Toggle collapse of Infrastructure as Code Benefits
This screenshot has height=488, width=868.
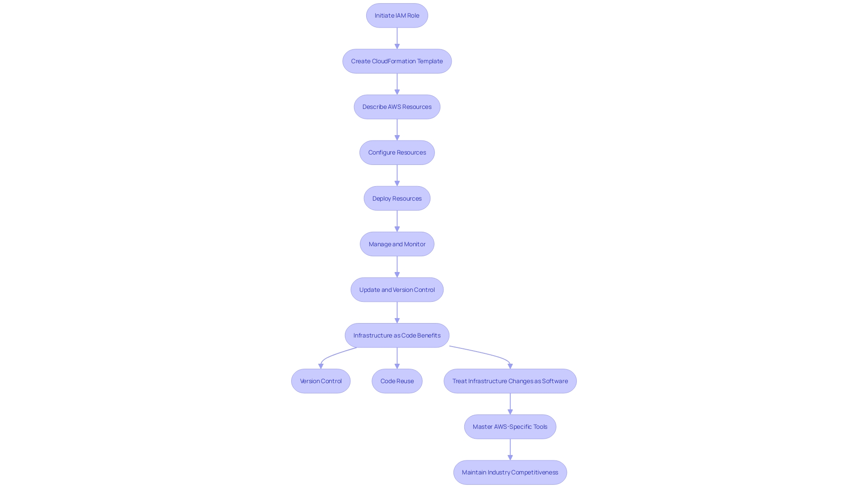coord(396,335)
